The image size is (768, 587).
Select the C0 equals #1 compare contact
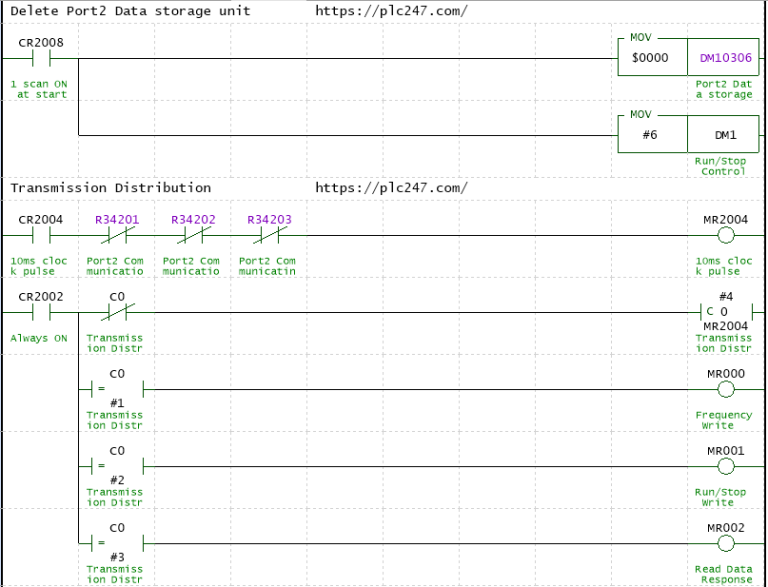coord(117,389)
